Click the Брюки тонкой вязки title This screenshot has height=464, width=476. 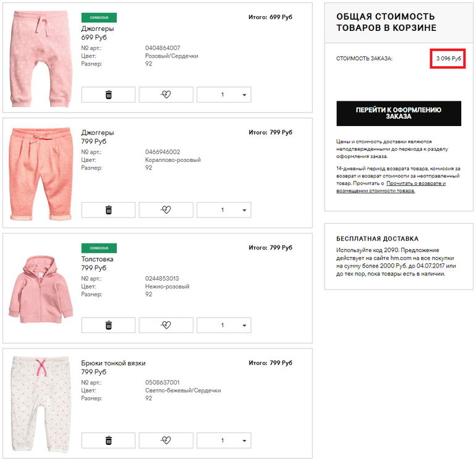[x=114, y=363]
